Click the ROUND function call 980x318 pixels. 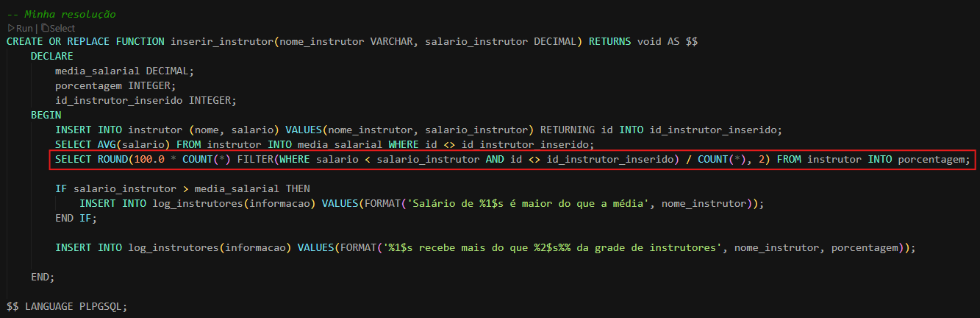[x=112, y=159]
